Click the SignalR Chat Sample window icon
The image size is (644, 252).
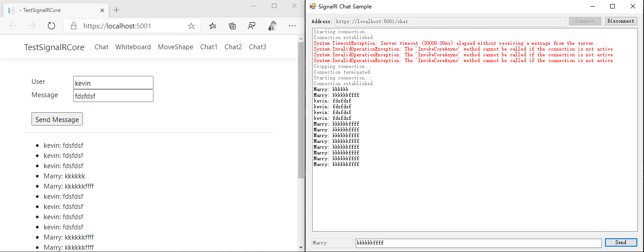pyautogui.click(x=313, y=6)
